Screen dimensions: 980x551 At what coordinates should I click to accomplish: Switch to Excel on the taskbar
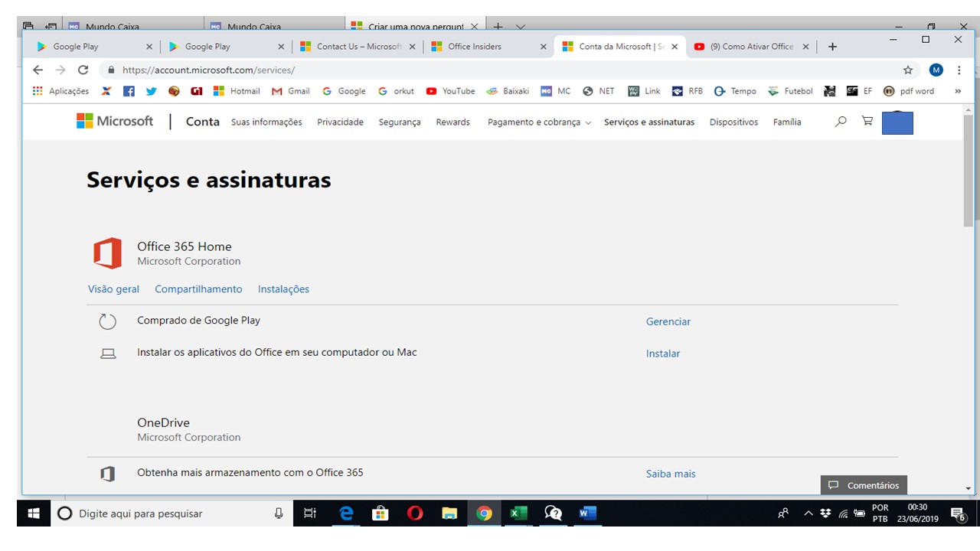click(518, 514)
